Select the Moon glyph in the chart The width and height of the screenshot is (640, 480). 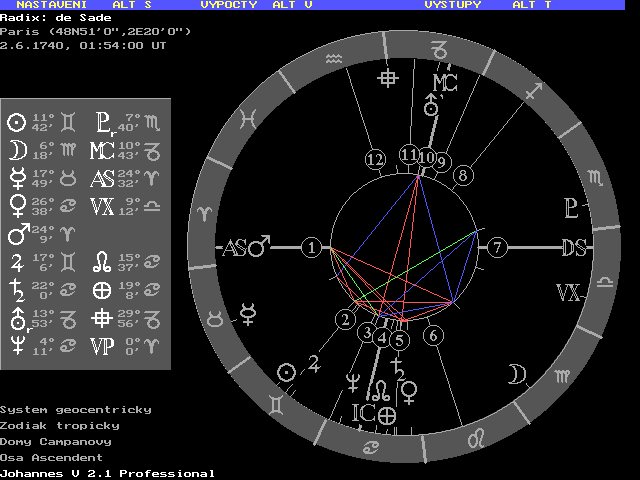coord(515,374)
